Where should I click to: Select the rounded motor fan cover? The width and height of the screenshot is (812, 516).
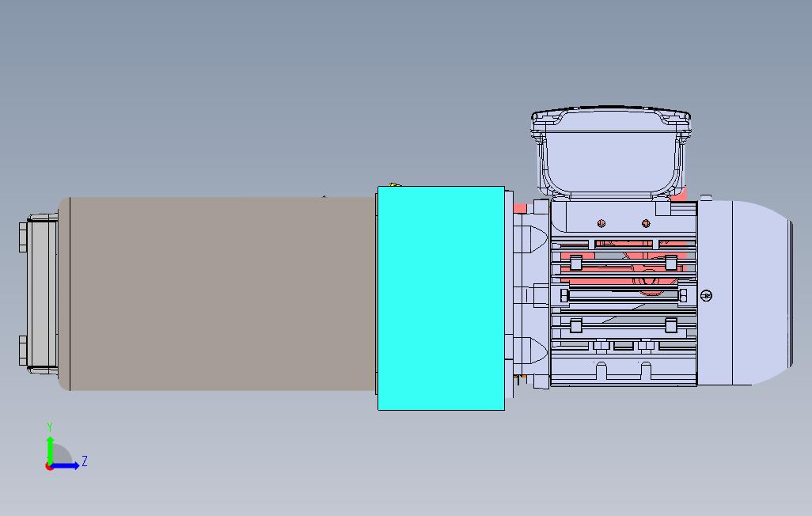click(x=745, y=294)
